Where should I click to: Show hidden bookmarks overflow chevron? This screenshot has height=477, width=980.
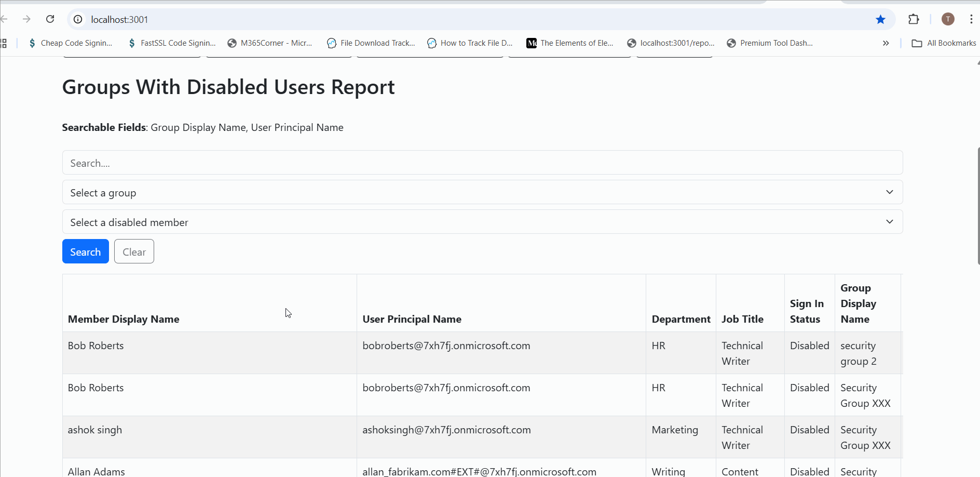[x=886, y=43]
